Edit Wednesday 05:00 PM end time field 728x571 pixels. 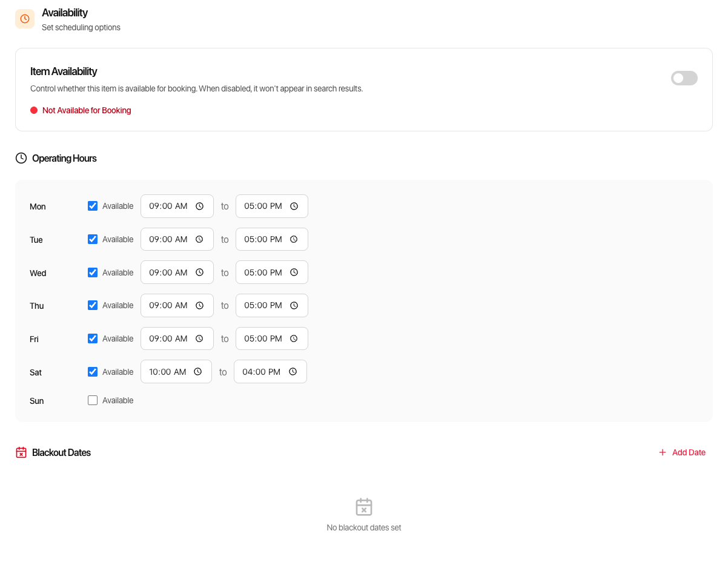pyautogui.click(x=272, y=272)
